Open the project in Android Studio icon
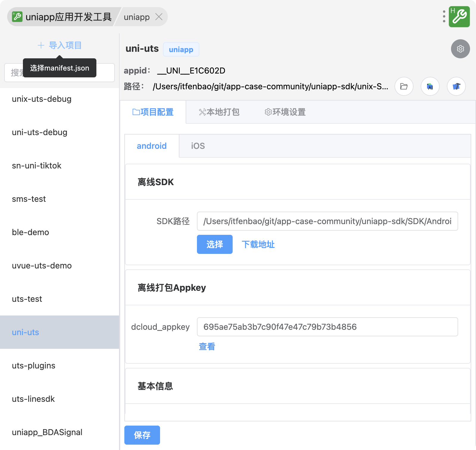 pos(430,87)
